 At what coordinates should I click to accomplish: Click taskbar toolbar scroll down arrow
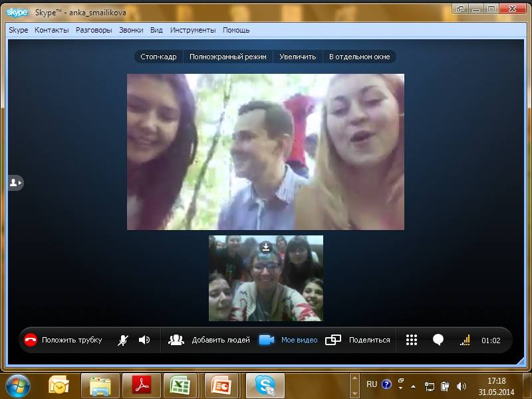[354, 394]
